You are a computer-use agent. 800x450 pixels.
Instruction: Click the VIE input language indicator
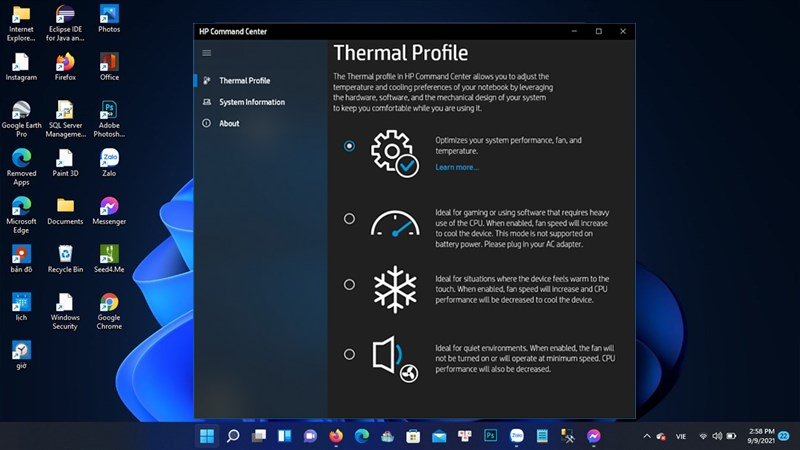[681, 436]
